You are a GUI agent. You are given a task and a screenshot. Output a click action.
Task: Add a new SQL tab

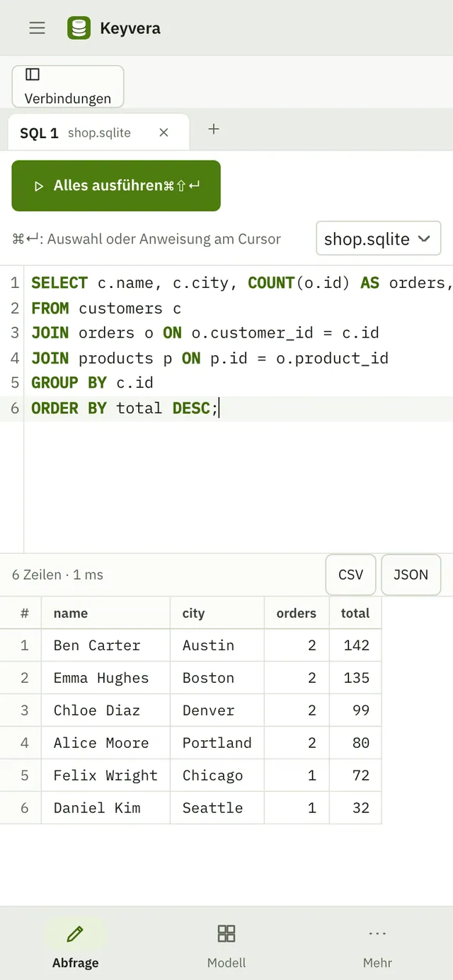pyautogui.click(x=214, y=129)
